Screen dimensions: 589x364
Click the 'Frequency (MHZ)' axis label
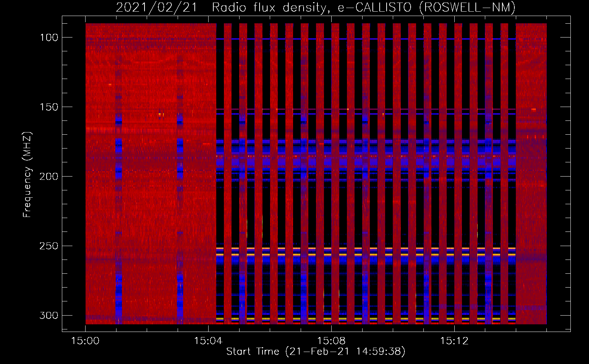coord(27,174)
